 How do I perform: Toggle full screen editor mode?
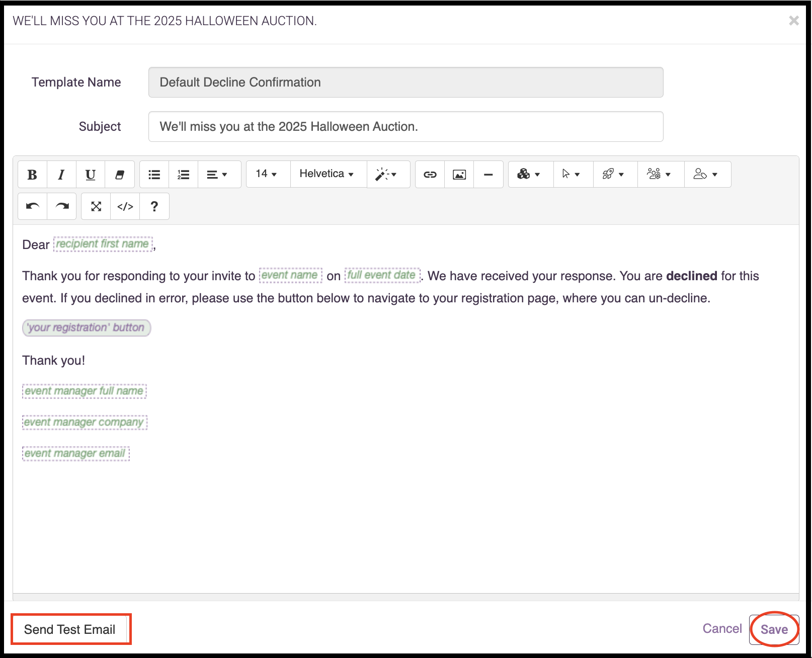click(96, 206)
